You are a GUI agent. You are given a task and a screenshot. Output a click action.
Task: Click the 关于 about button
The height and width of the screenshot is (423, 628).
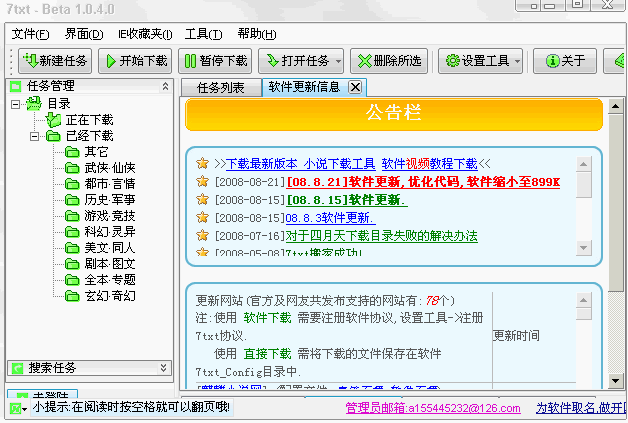tap(564, 61)
